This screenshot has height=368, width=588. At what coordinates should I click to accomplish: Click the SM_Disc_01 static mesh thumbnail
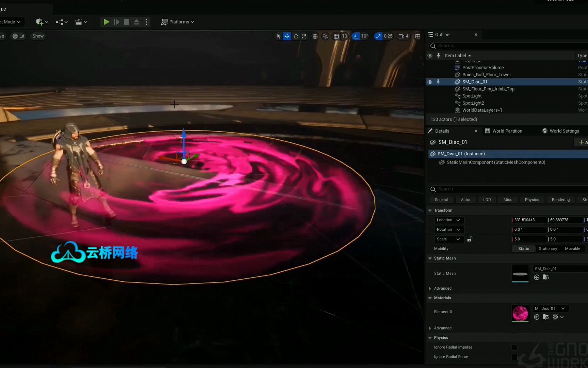(x=520, y=274)
